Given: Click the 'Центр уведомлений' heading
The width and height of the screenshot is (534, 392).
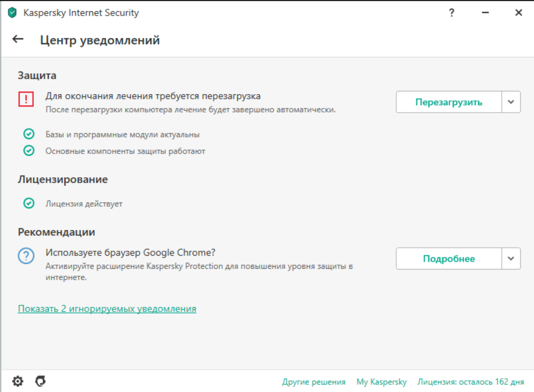Looking at the screenshot, I should (100, 40).
